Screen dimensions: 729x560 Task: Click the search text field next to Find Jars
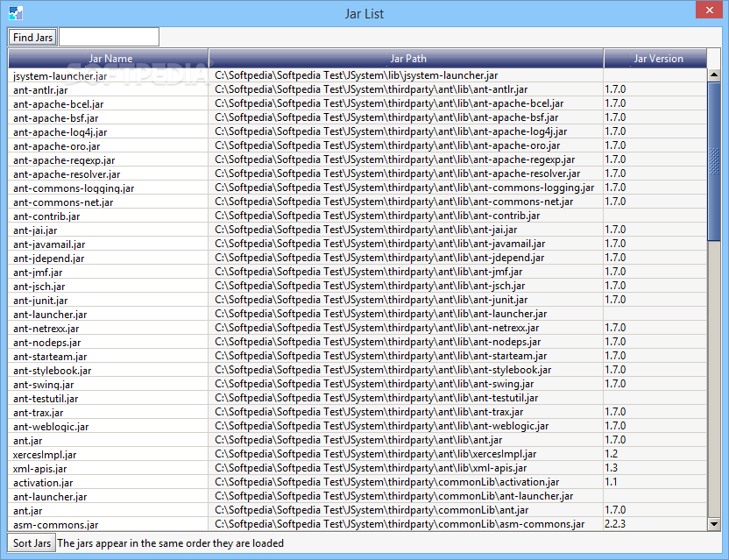pos(109,37)
